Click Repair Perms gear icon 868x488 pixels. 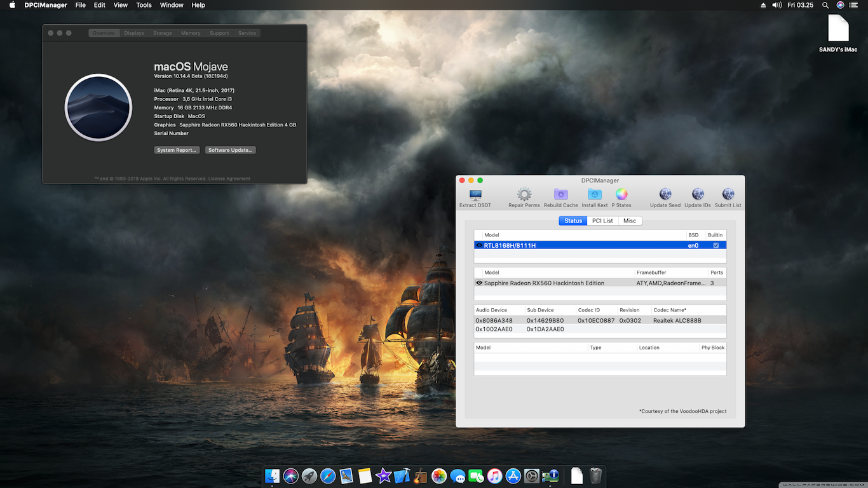click(524, 194)
